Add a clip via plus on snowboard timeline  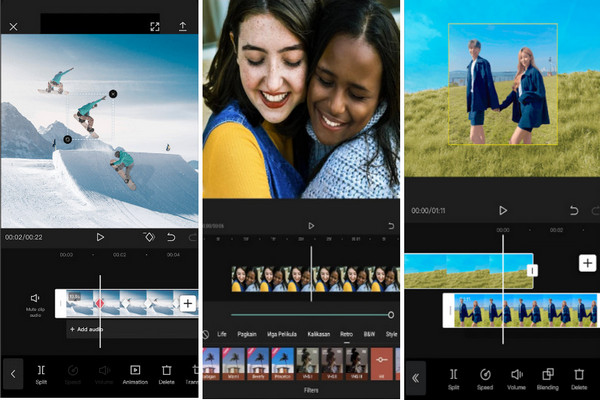[188, 304]
